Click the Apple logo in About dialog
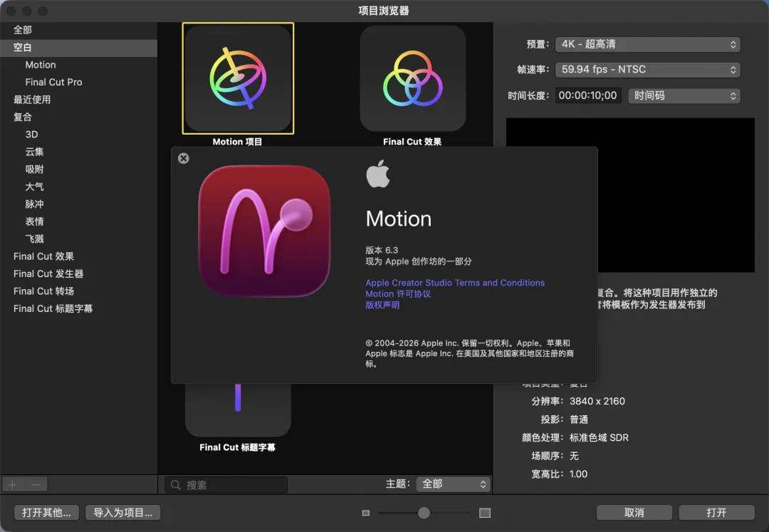Screen dimensions: 769x532 click(378, 174)
